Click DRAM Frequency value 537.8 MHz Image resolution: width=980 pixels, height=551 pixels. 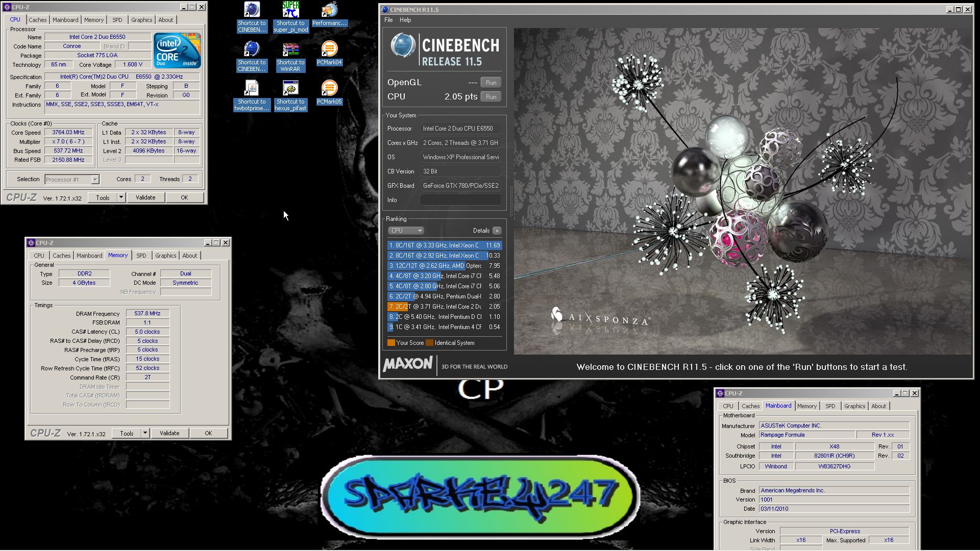(148, 313)
